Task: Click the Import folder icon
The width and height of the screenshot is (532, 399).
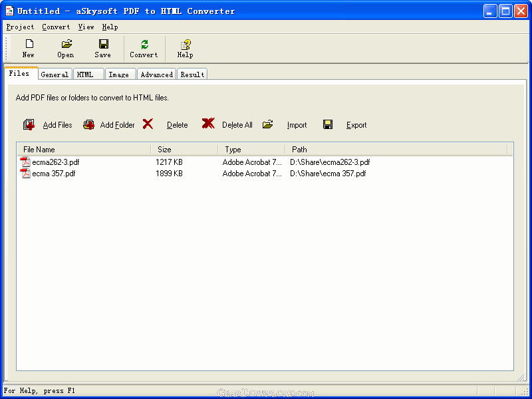Action: (x=268, y=124)
